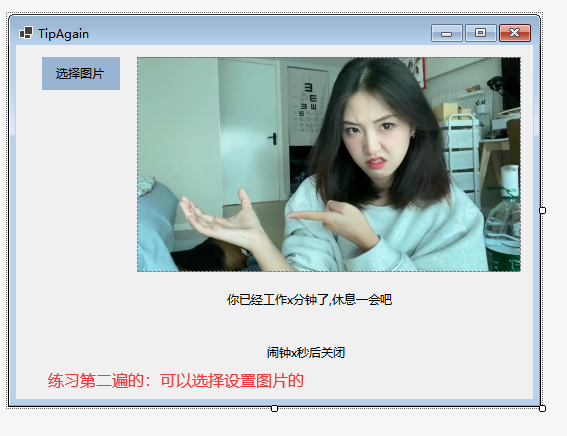The width and height of the screenshot is (567, 436).
Task: Click the 选择图片 button
Action: point(81,73)
